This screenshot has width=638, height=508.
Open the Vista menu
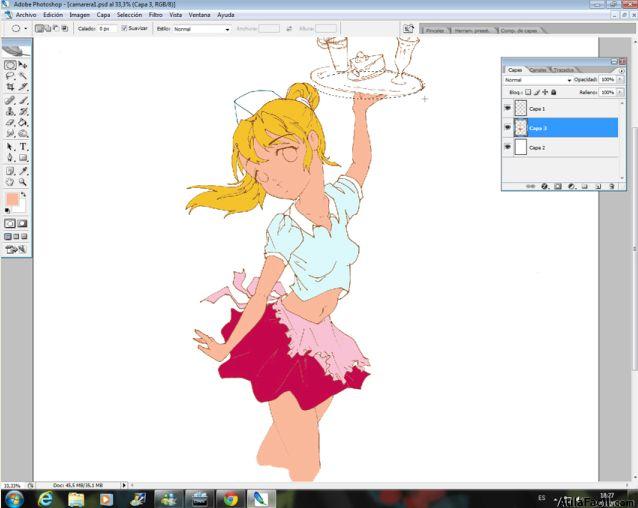tap(175, 15)
